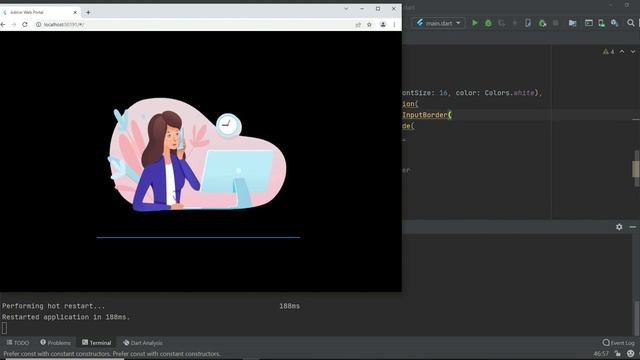This screenshot has height=360, width=640.
Task: Select the Terminal tool window tab
Action: (96, 343)
